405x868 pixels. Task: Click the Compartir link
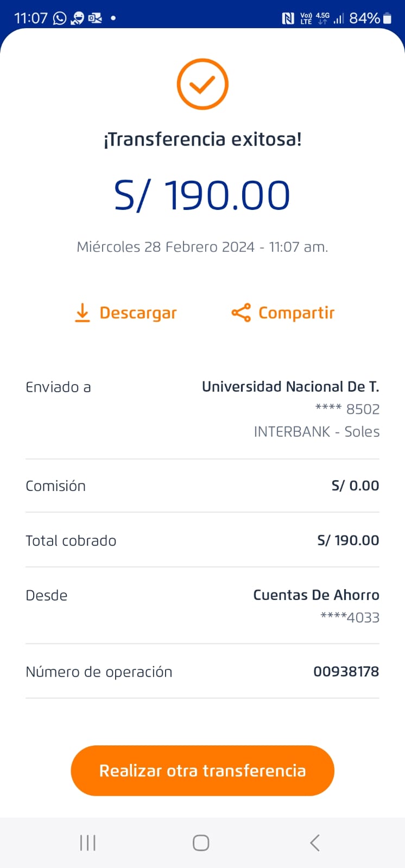pos(296,313)
